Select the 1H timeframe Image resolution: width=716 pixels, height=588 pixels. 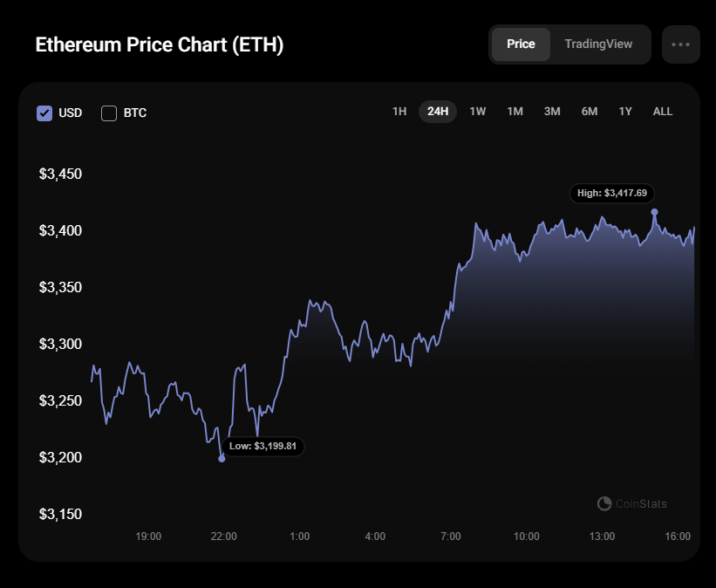(x=399, y=112)
